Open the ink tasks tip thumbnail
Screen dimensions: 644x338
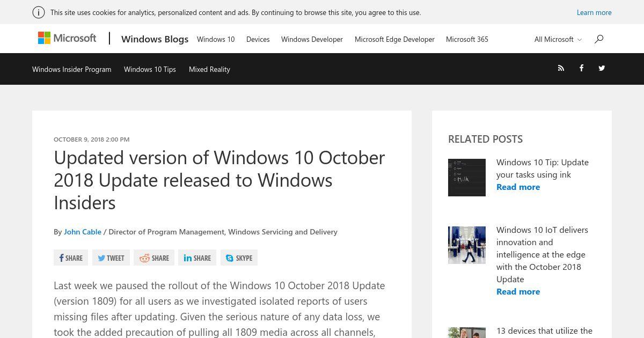tap(467, 178)
